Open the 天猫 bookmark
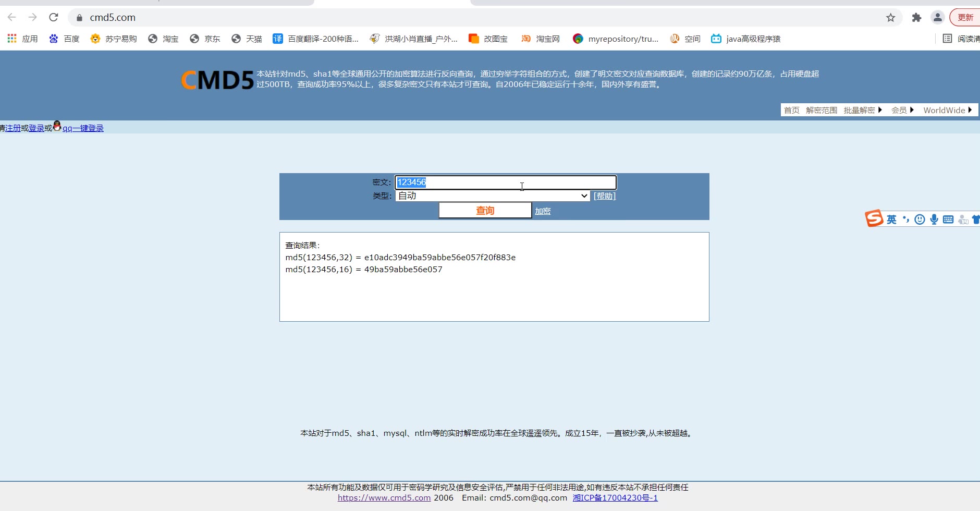980x511 pixels. (247, 39)
